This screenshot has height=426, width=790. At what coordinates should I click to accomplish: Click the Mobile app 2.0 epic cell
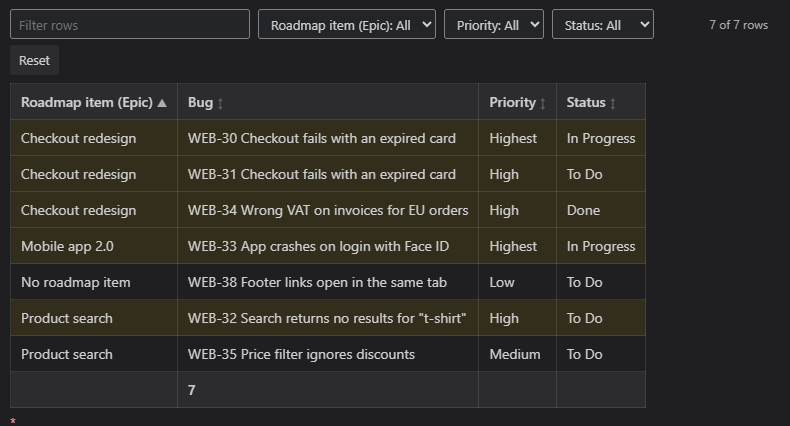click(x=94, y=246)
